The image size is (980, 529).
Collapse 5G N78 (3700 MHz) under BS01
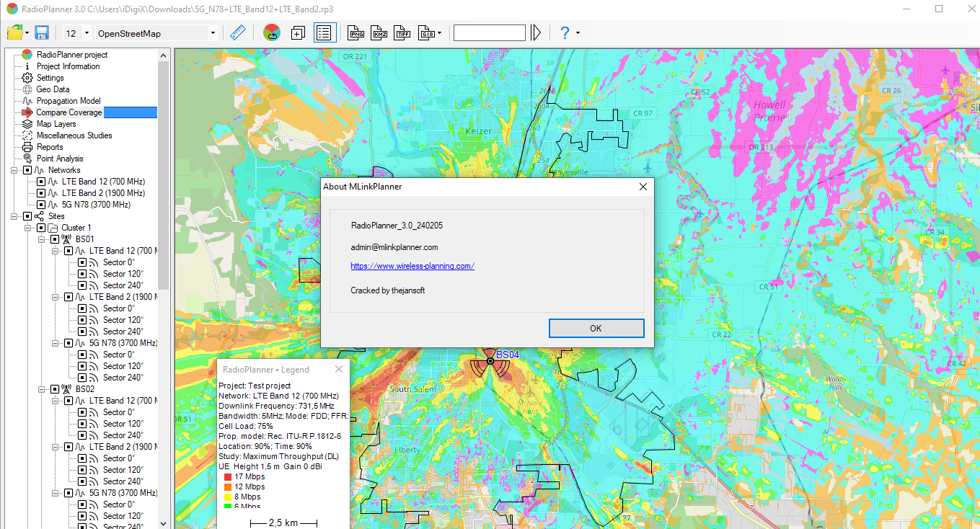[x=56, y=343]
